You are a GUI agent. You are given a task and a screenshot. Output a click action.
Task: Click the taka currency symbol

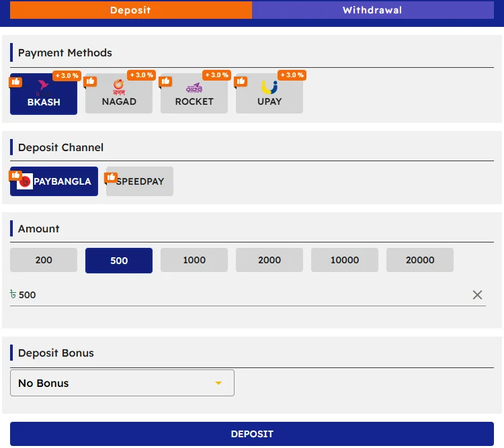[13, 294]
